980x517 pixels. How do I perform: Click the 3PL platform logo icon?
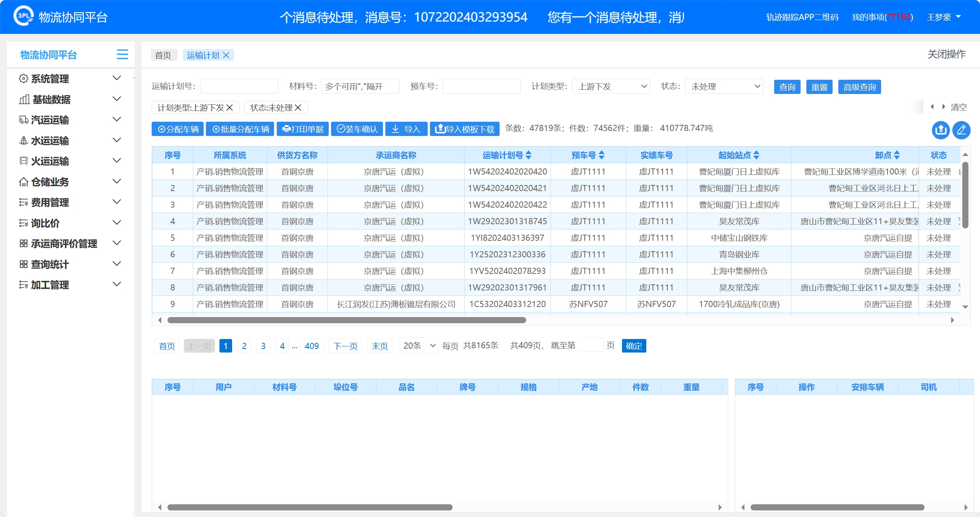(x=23, y=16)
